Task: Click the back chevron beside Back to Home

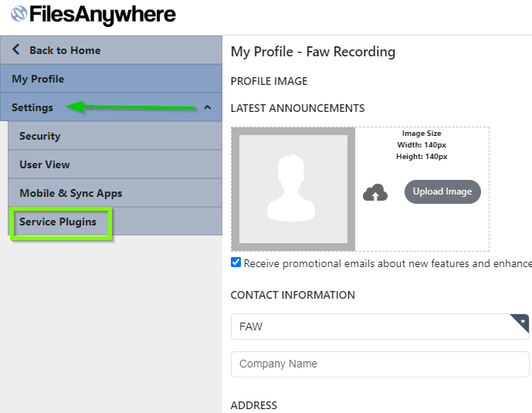Action: click(x=15, y=49)
